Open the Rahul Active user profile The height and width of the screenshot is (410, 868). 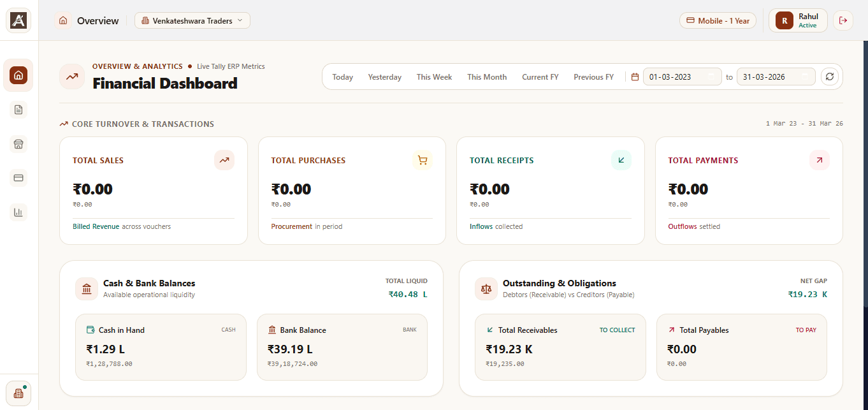pos(798,20)
